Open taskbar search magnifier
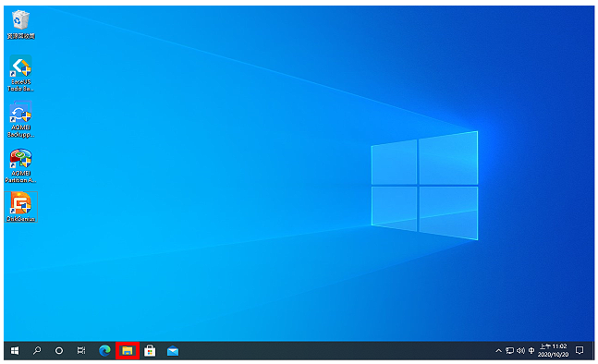 tap(37, 350)
